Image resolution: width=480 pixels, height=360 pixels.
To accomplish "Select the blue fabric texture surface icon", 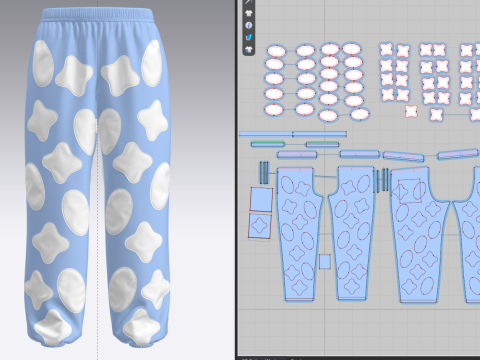I will pos(248,37).
